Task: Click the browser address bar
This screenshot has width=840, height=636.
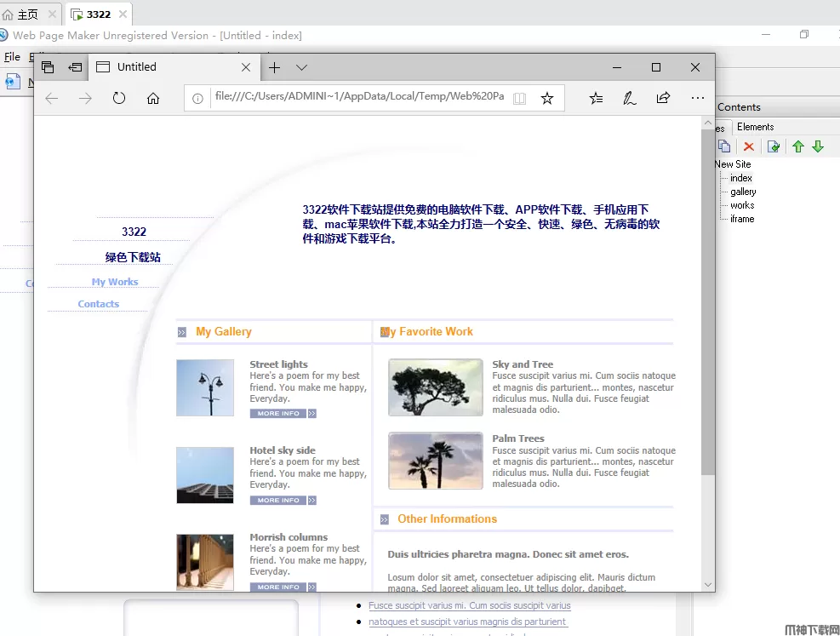Action: tap(357, 97)
